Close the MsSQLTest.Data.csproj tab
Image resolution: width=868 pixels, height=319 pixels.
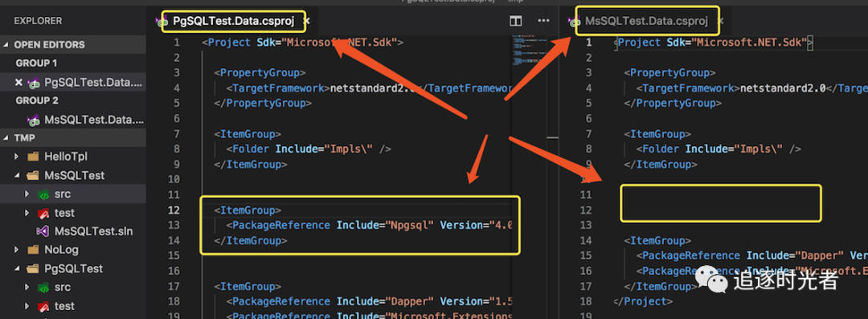pos(720,21)
